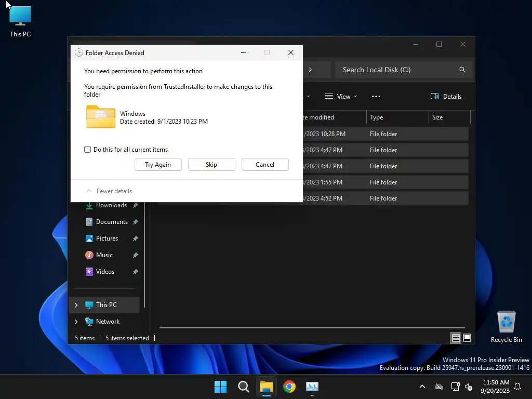The image size is (532, 399).
Task: Open File Explorer from taskbar
Action: point(267,387)
